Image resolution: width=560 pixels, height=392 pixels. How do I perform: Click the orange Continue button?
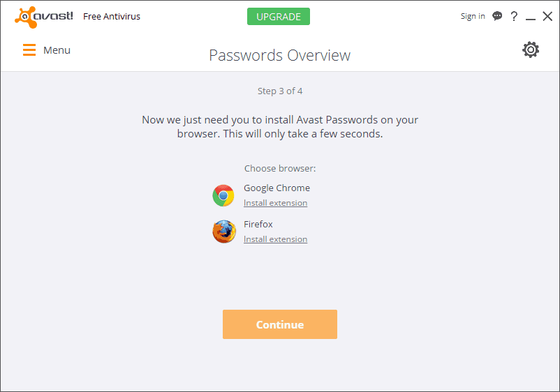pyautogui.click(x=280, y=324)
